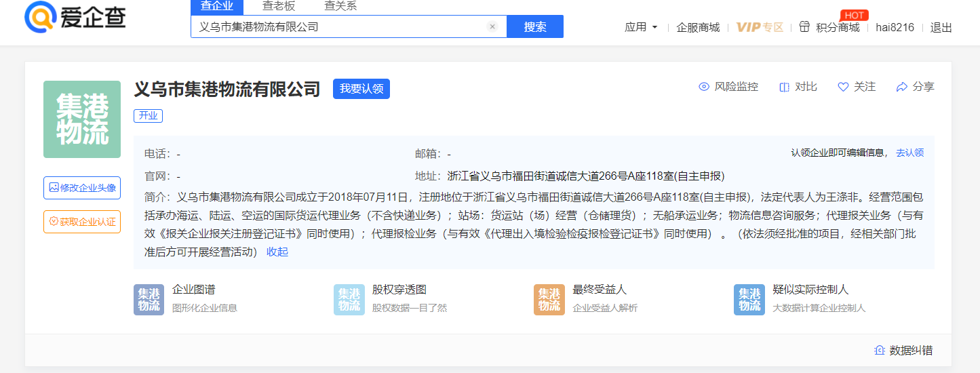Click the 图形化企业信息 subtitle
Image resolution: width=980 pixels, height=373 pixels.
[x=205, y=308]
